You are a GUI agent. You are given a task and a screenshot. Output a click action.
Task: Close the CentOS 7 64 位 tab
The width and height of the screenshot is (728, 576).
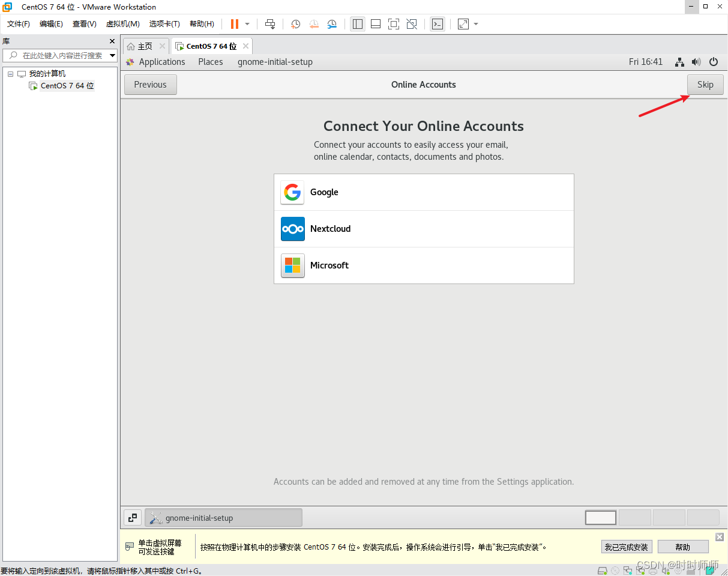[246, 46]
